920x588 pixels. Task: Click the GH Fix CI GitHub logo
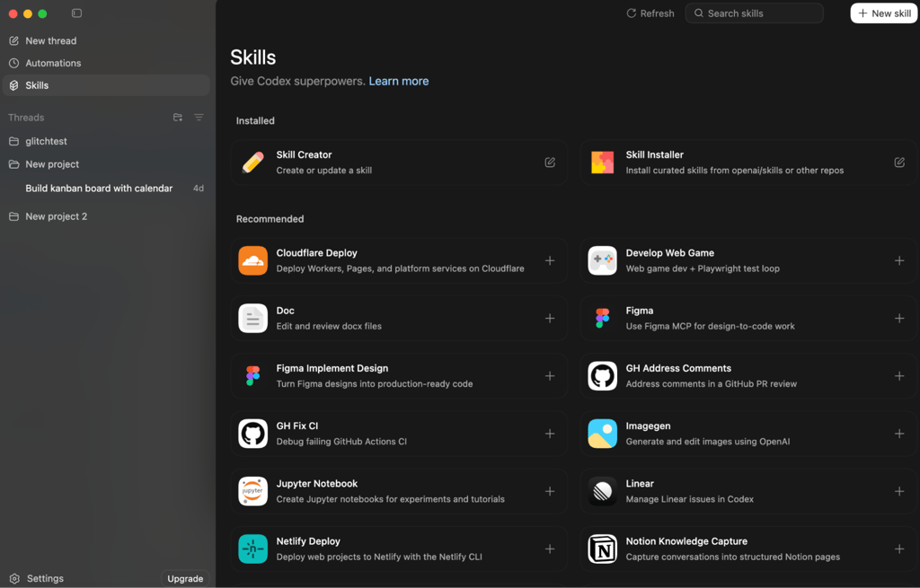(252, 434)
